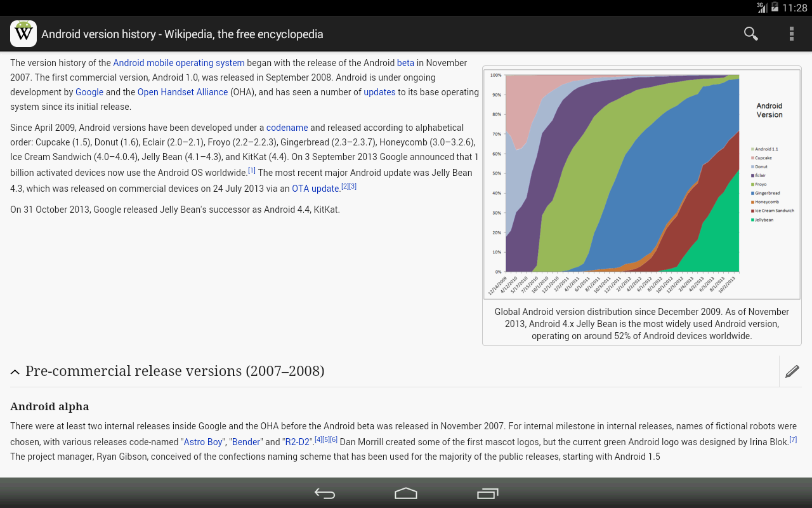Open the codename link

287,128
